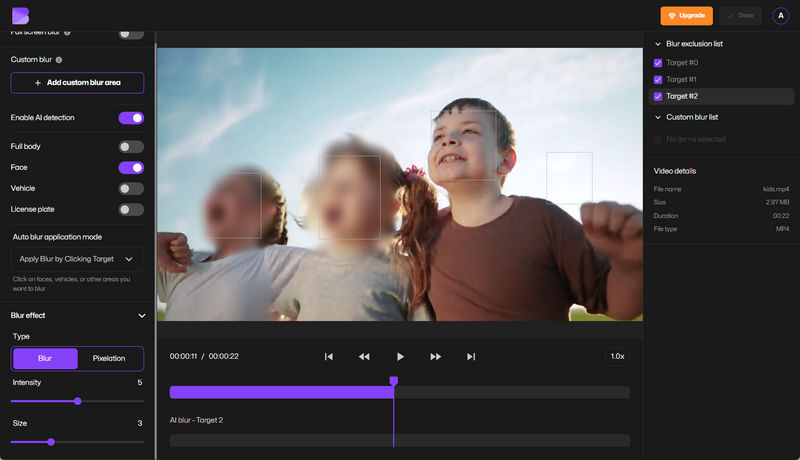Click the blurred middle child's face box
The image size is (800, 460).
point(350,197)
